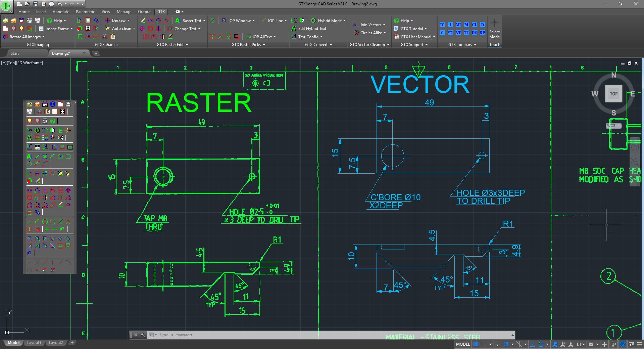Switch to the Layout1 tab

click(x=34, y=343)
